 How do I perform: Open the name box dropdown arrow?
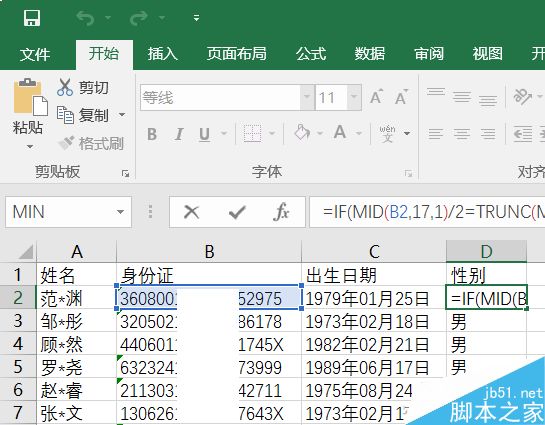(x=121, y=212)
